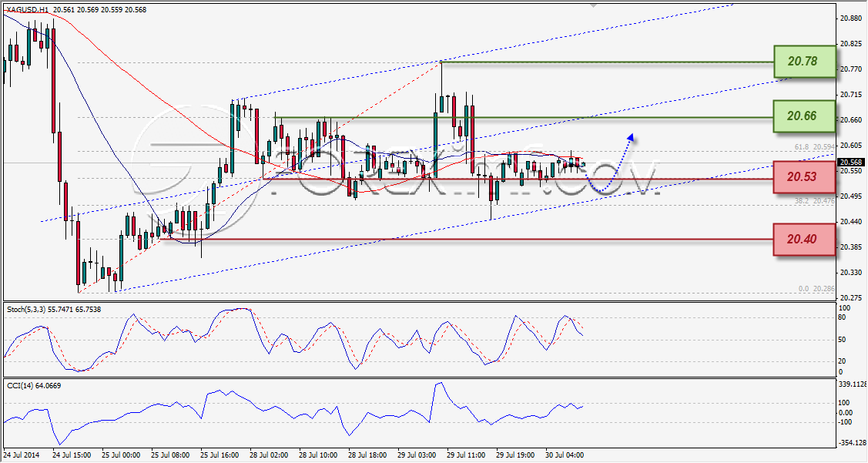This screenshot has height=463, width=868.
Task: Click the Fibonacci 61.8 20.594 level label
Action: click(814, 147)
